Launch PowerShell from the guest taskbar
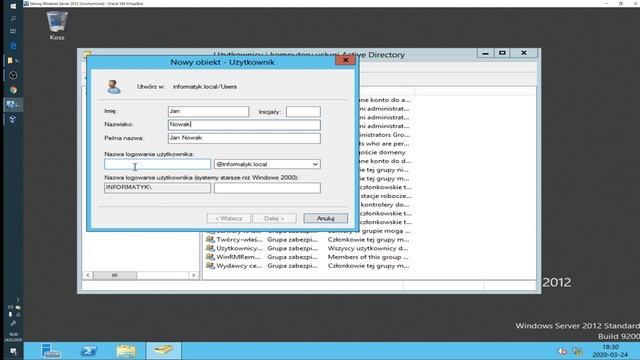640x360 pixels. [x=88, y=351]
